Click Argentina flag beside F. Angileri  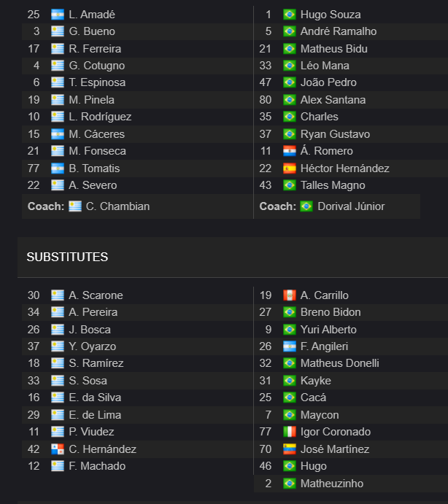290,346
